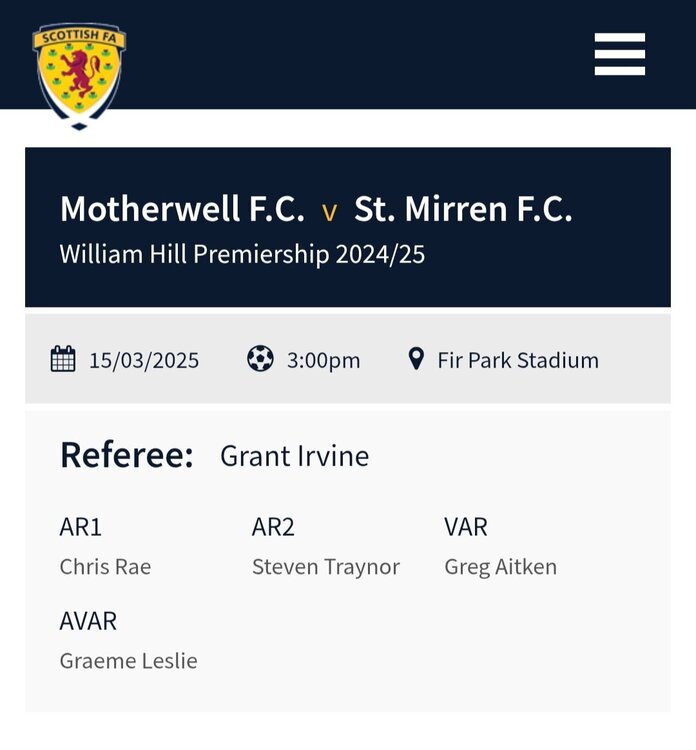Select Motherwell F.C. team name
Screen dimensions: 696x750
tap(182, 209)
